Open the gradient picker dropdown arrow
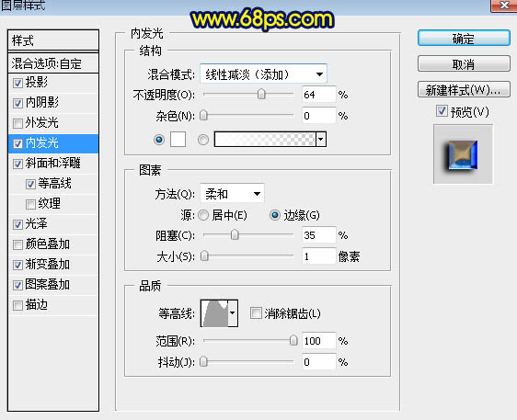Screen dimensions: 517x420 coord(321,140)
